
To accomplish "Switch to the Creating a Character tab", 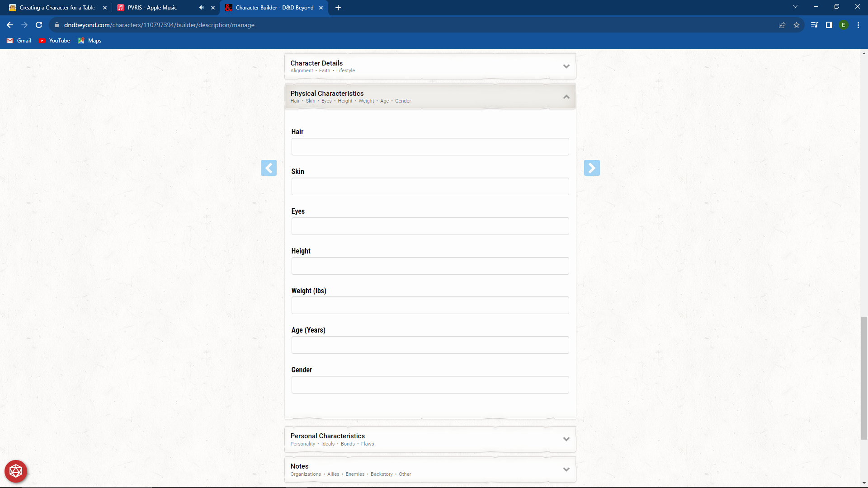I will coord(54,8).
